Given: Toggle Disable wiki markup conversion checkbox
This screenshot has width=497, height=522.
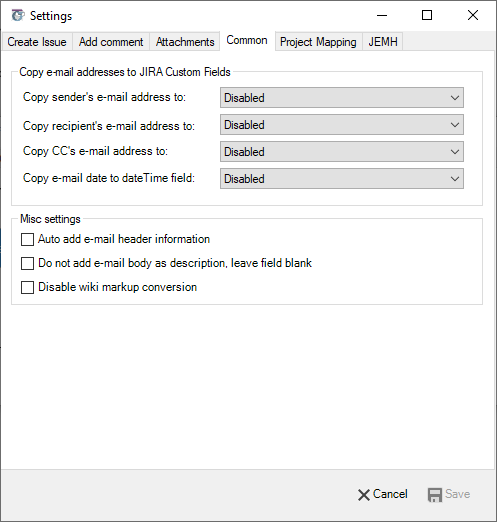Looking at the screenshot, I should pos(27,287).
